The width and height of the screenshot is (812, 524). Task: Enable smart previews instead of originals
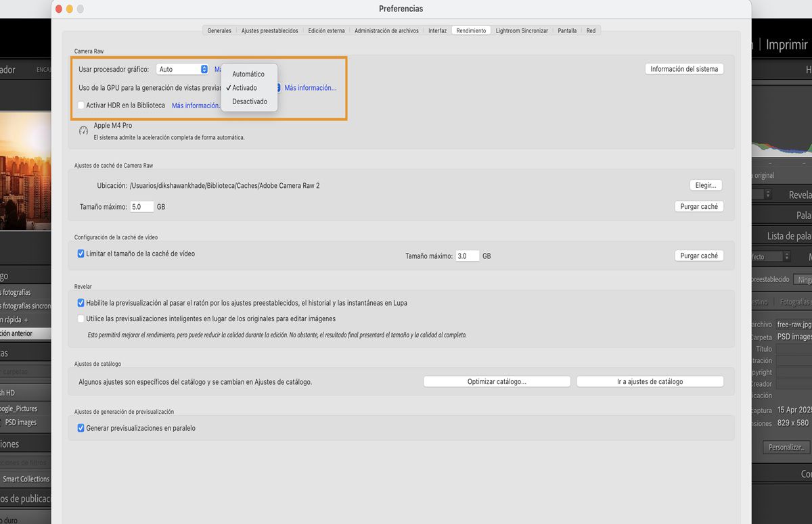pyautogui.click(x=81, y=318)
